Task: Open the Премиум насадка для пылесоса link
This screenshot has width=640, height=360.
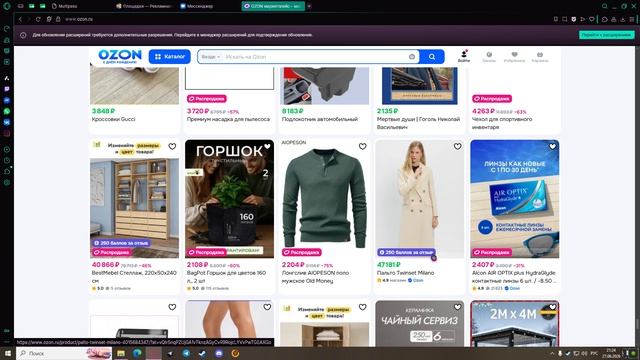Action: click(228, 119)
